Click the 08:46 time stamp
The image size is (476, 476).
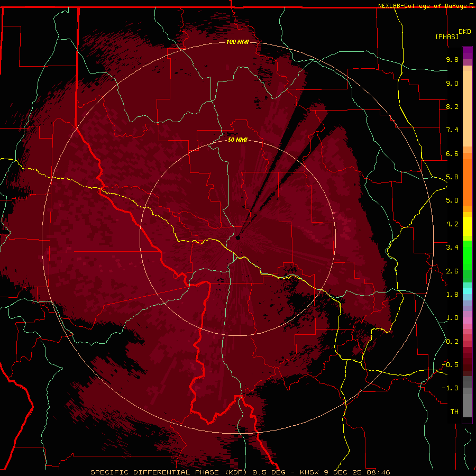click(x=378, y=472)
